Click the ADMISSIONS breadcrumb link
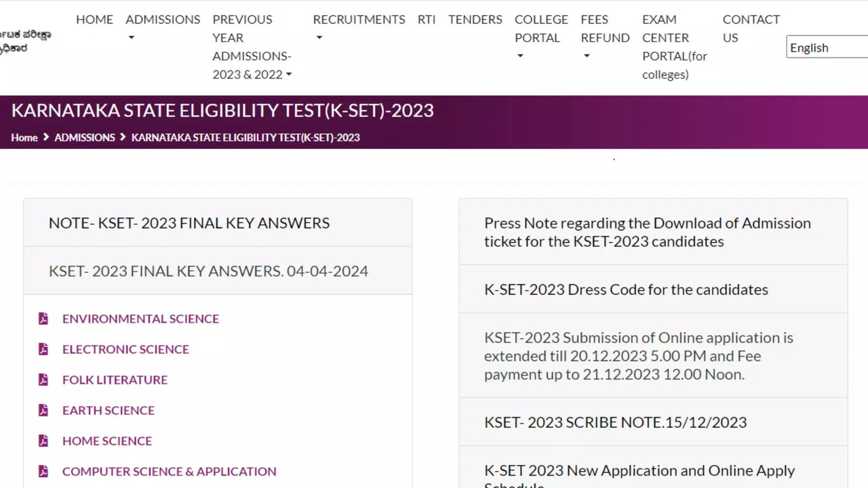 click(84, 137)
